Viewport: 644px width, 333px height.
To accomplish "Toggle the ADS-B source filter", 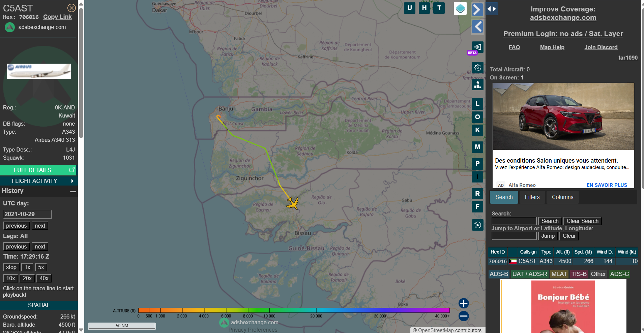I will pos(498,274).
